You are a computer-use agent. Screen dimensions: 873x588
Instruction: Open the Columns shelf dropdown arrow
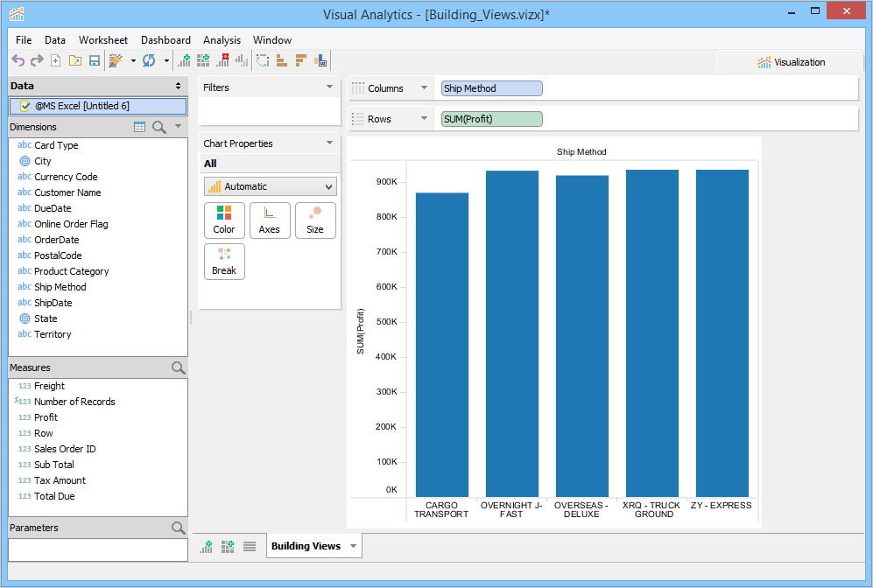coord(424,88)
